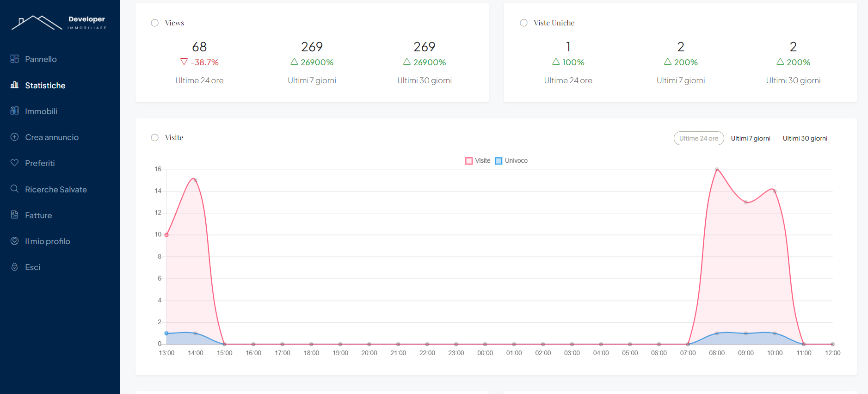This screenshot has width=868, height=394.
Task: Switch chart to Ultimi 30 giorni
Action: tap(805, 138)
